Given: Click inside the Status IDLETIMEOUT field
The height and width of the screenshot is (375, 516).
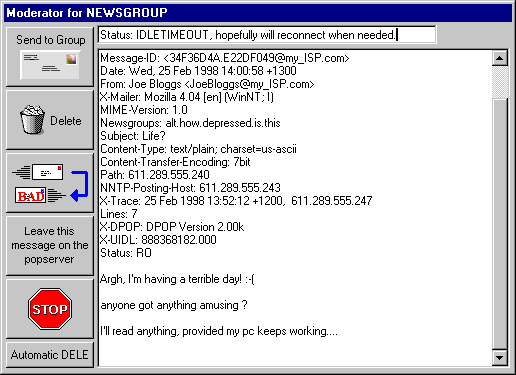Looking at the screenshot, I should click(267, 35).
